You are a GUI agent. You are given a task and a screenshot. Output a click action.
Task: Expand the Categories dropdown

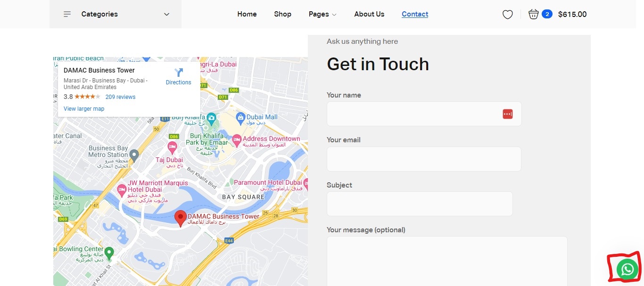[166, 14]
